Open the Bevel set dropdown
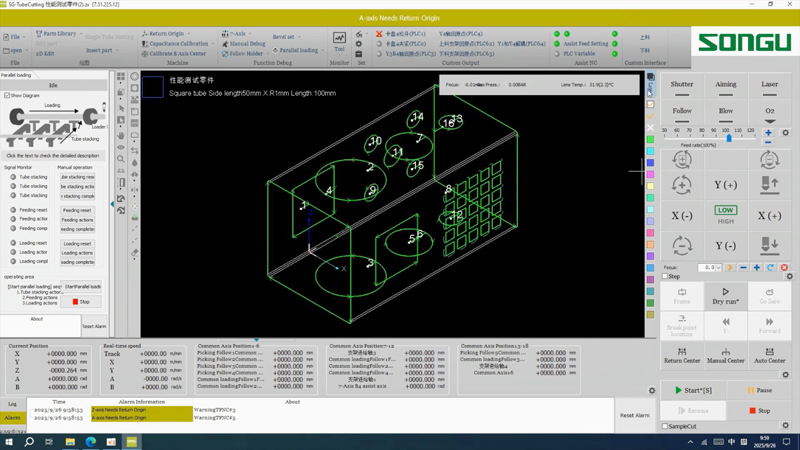 click(285, 37)
